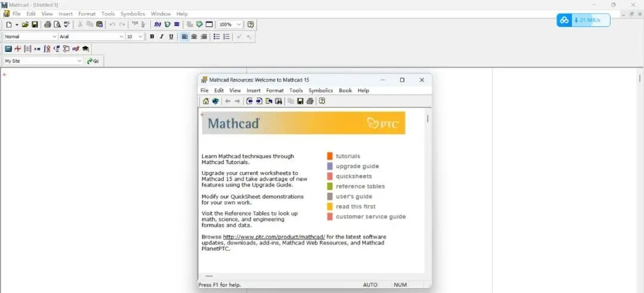Click Previous Section icon in Resources toolbar
This screenshot has height=293, width=644.
coord(249,101)
